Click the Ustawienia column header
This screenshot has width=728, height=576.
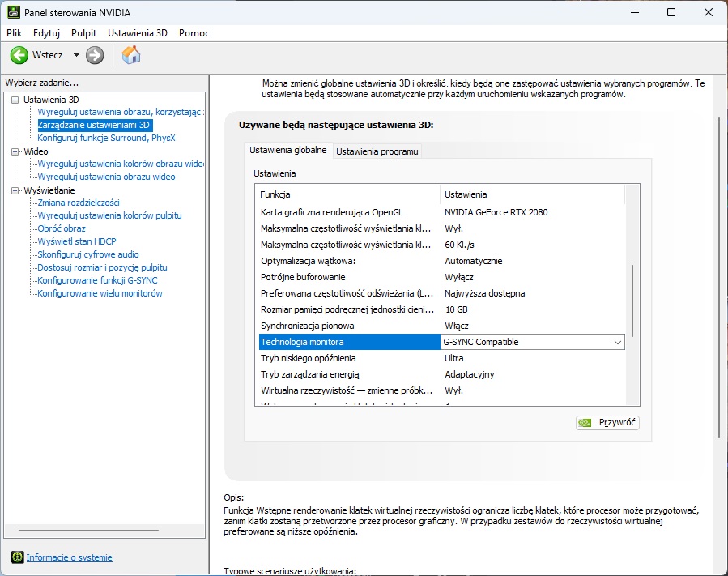pos(533,194)
